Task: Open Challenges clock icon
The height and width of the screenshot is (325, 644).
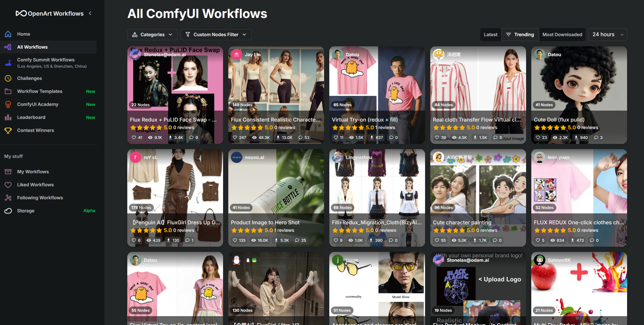Action: [8, 78]
